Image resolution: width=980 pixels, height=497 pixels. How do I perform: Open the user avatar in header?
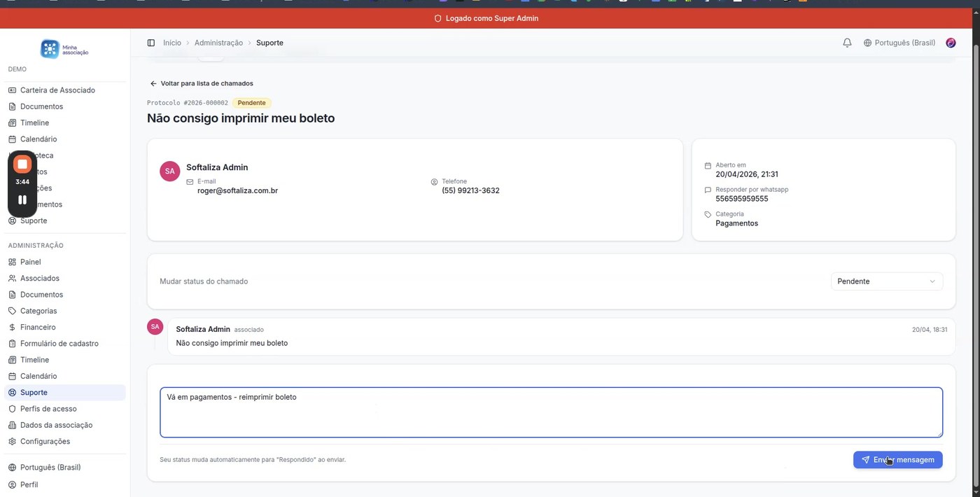click(951, 43)
